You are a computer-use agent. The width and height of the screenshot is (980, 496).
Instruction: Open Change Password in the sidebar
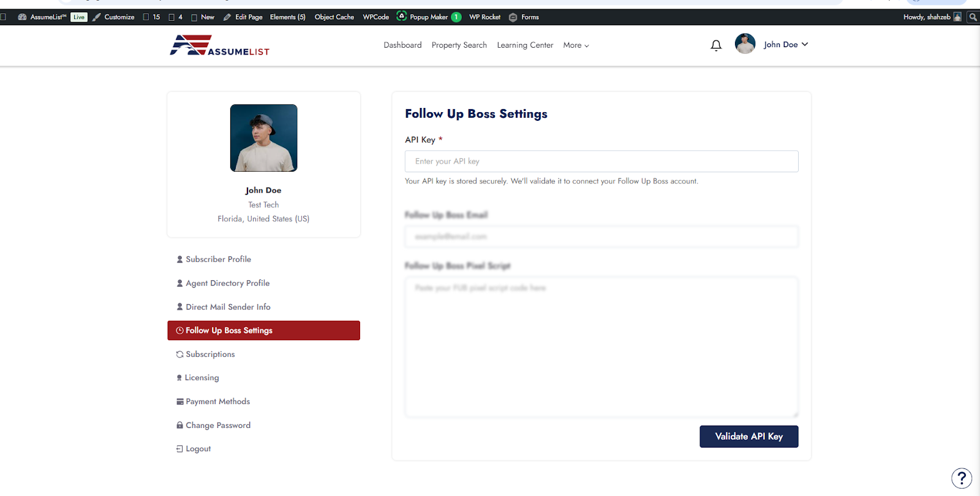(x=214, y=425)
